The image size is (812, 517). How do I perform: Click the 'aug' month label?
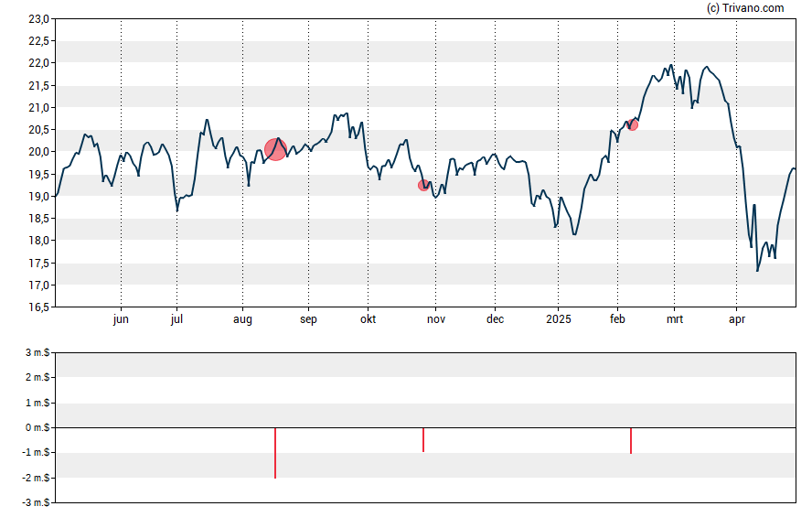click(x=242, y=319)
